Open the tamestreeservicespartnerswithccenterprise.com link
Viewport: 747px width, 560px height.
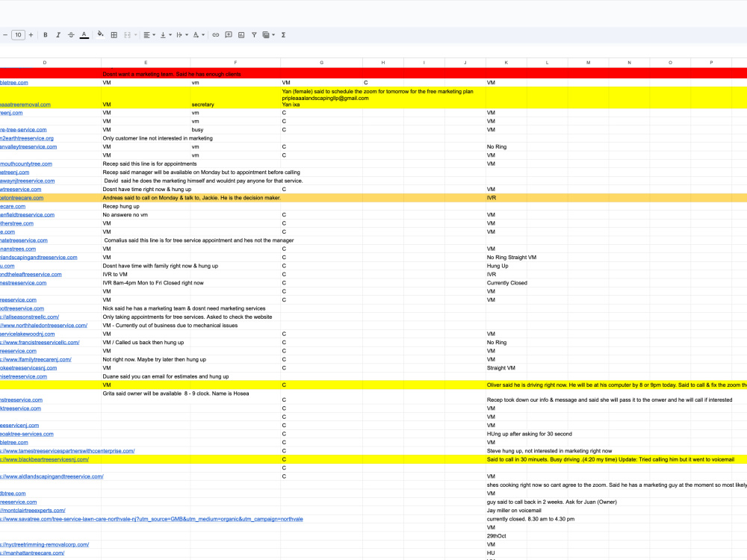pos(67,451)
